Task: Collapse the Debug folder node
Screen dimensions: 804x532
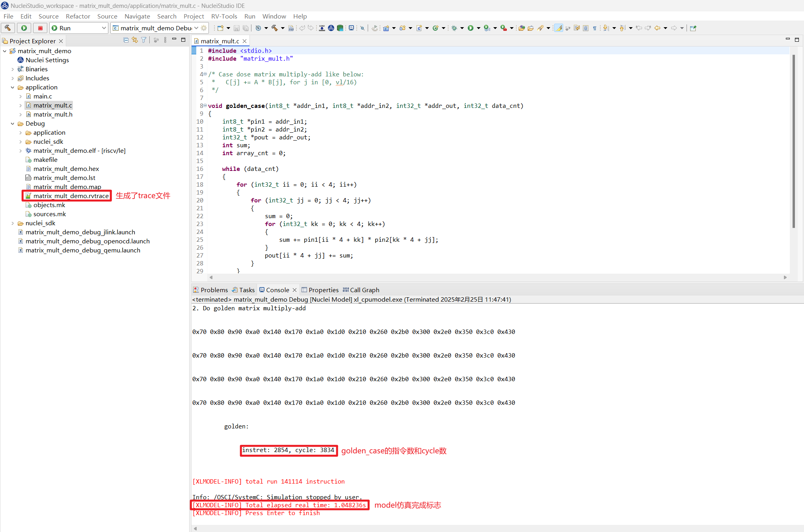Action: 13,124
